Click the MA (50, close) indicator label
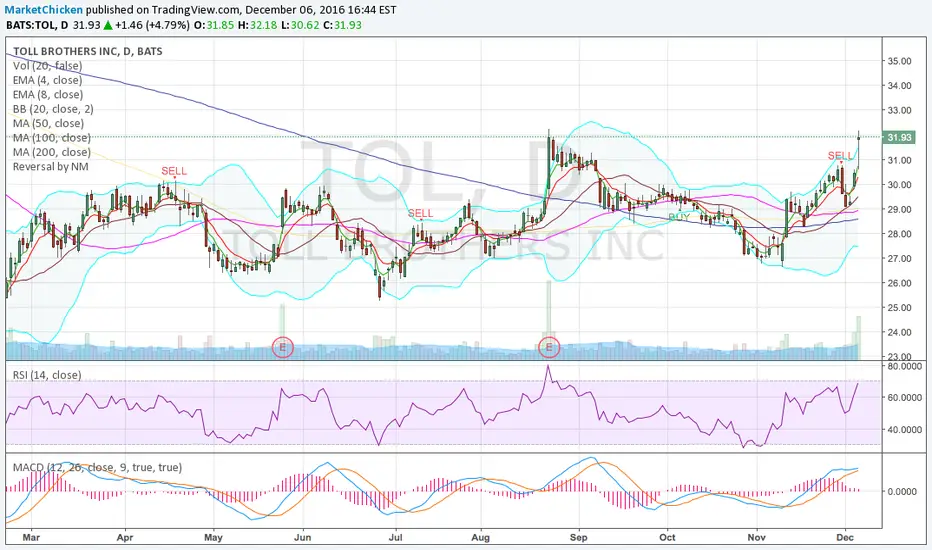This screenshot has height=550, width=932. point(49,123)
